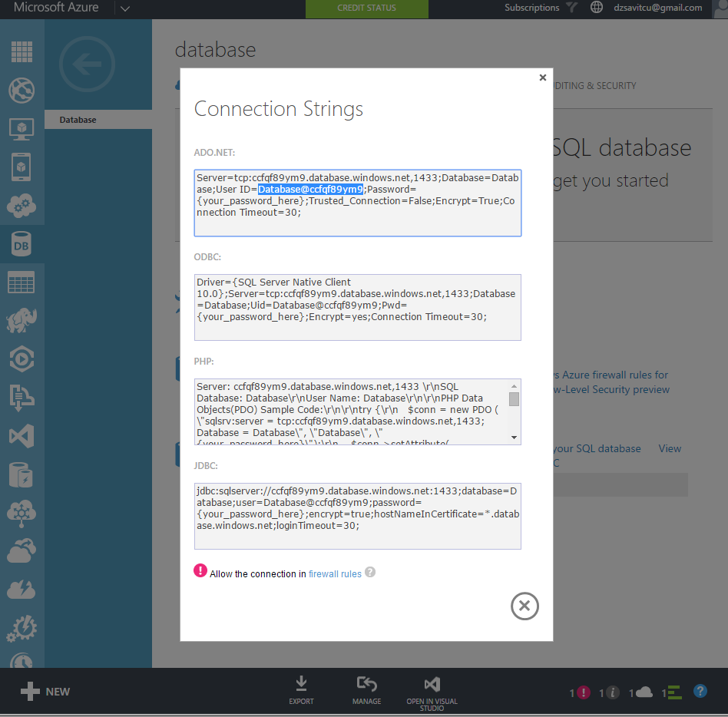
Task: Click the Microsoft Azure logo text
Action: 56,8
